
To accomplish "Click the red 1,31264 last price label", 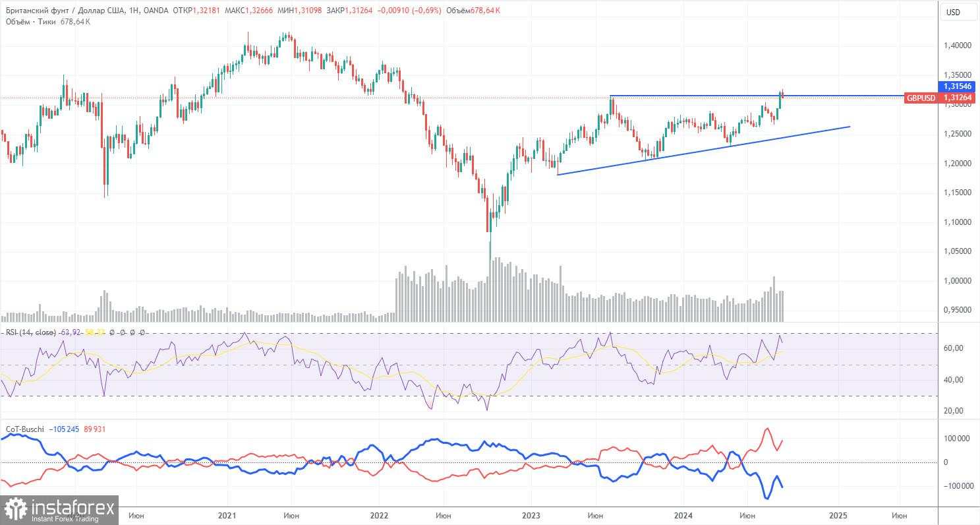I will (x=957, y=98).
